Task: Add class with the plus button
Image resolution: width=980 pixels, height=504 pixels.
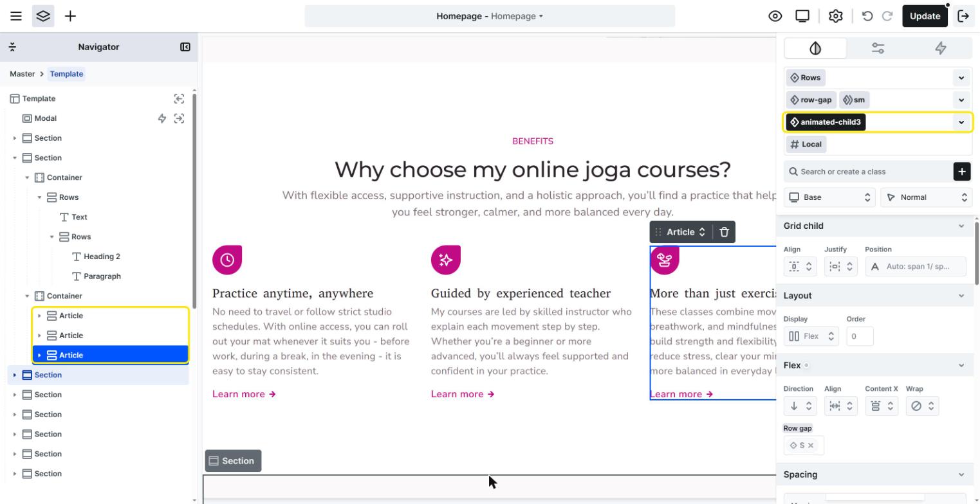Action: tap(962, 172)
